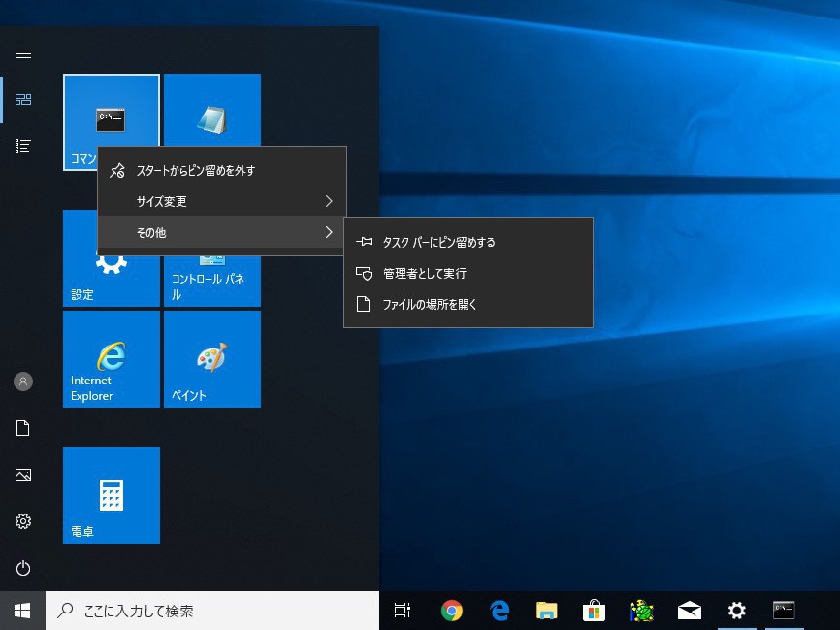Open the Calculator (電卓) tile
The image size is (840, 630).
tap(112, 495)
